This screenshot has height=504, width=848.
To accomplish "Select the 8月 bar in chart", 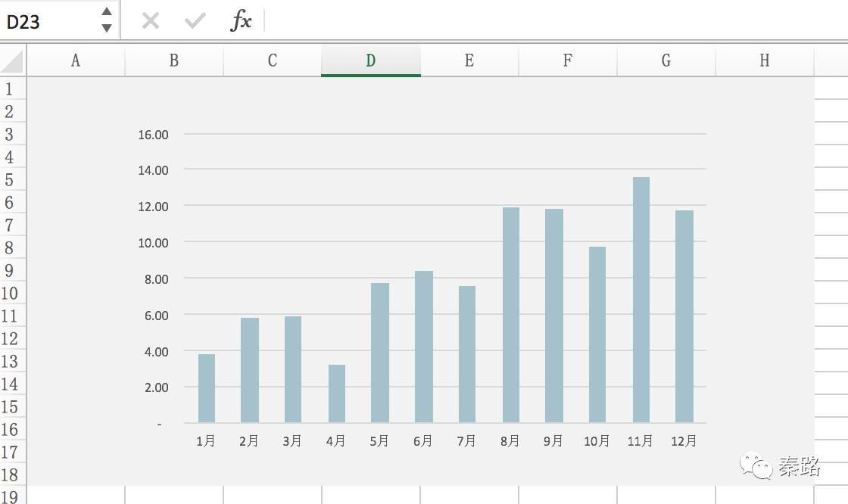I will pos(511,315).
